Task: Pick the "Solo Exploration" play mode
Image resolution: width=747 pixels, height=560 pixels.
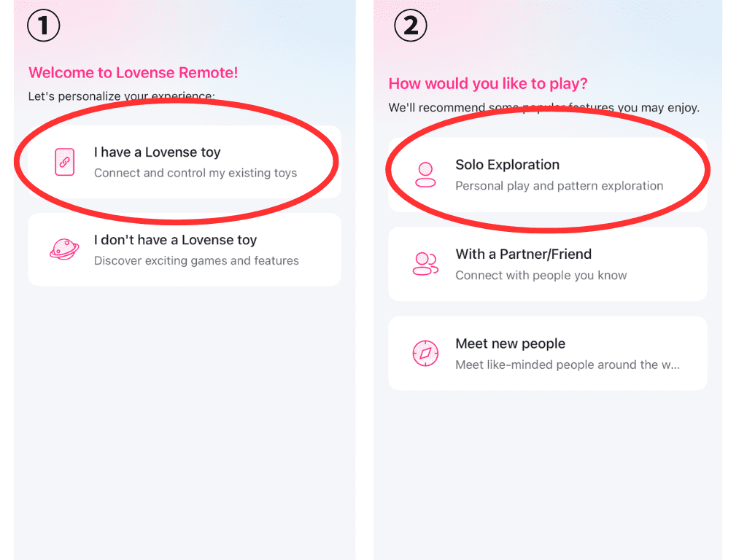Action: (507, 165)
